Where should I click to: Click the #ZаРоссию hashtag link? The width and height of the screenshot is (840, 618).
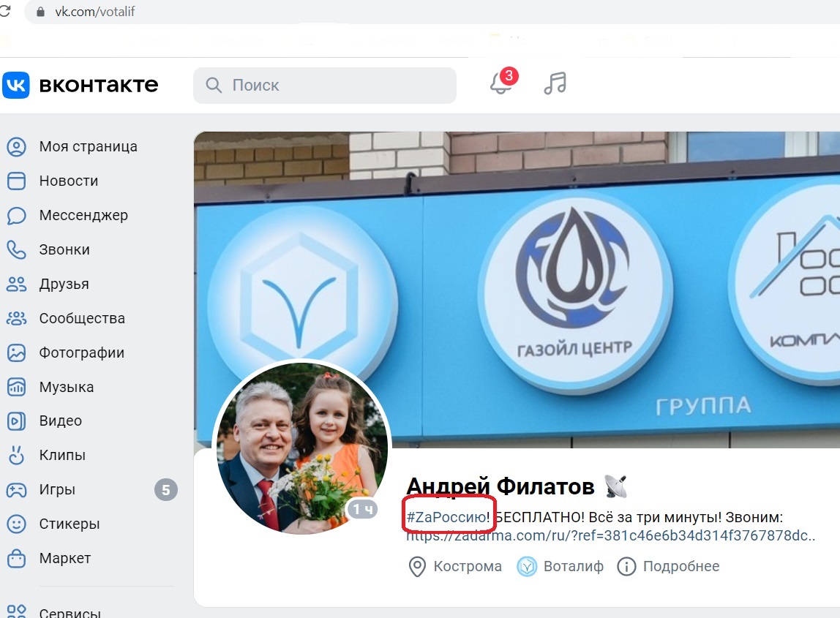point(446,517)
